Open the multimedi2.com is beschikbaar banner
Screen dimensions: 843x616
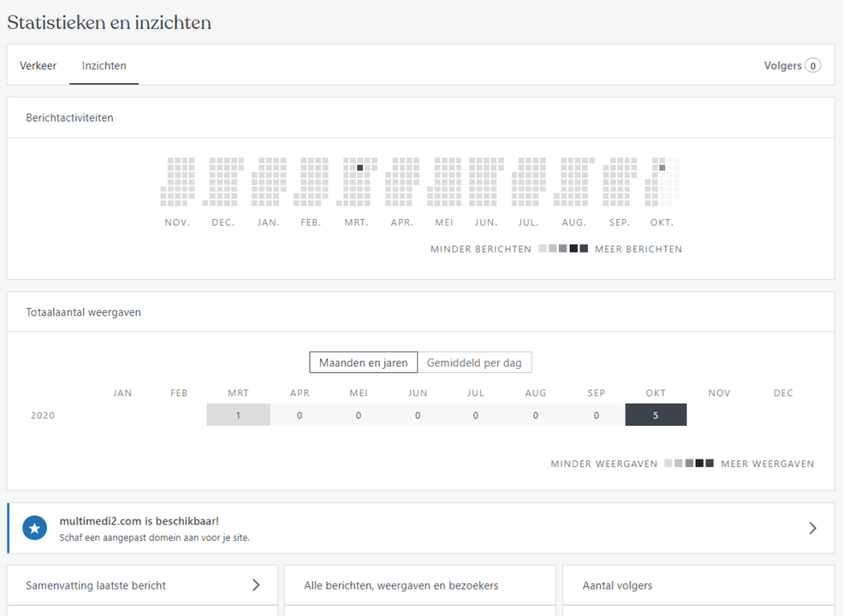coord(421,529)
